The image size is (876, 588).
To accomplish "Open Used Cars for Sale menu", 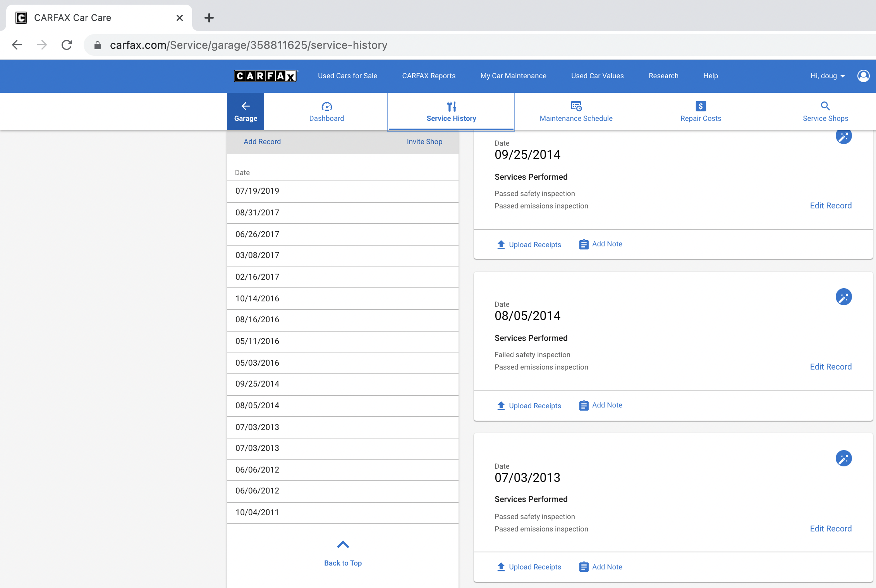I will pyautogui.click(x=347, y=76).
